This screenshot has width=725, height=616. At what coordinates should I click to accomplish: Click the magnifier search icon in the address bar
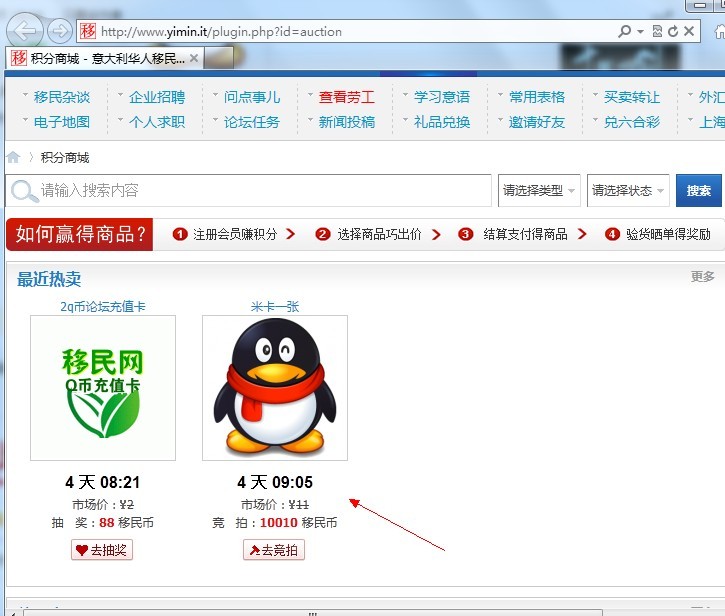(x=624, y=31)
